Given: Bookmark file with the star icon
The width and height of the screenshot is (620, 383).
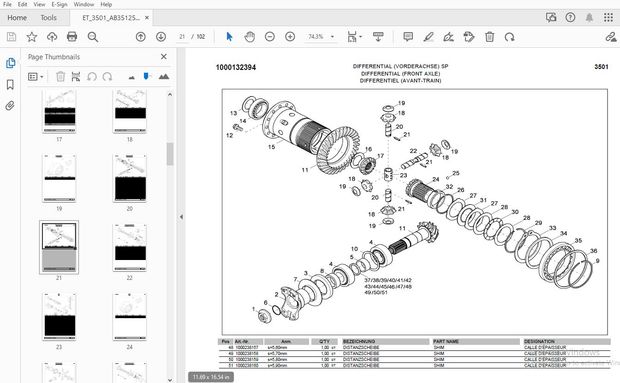Looking at the screenshot, I should 32,37.
